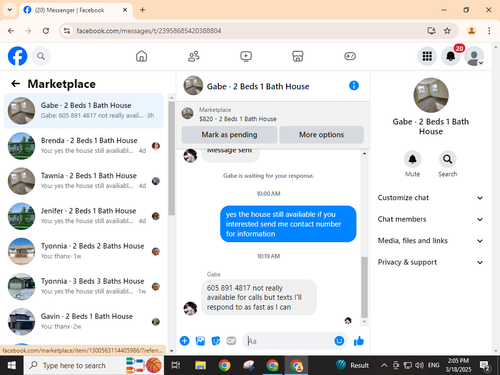Open more actions plus icon in composer

click(185, 341)
